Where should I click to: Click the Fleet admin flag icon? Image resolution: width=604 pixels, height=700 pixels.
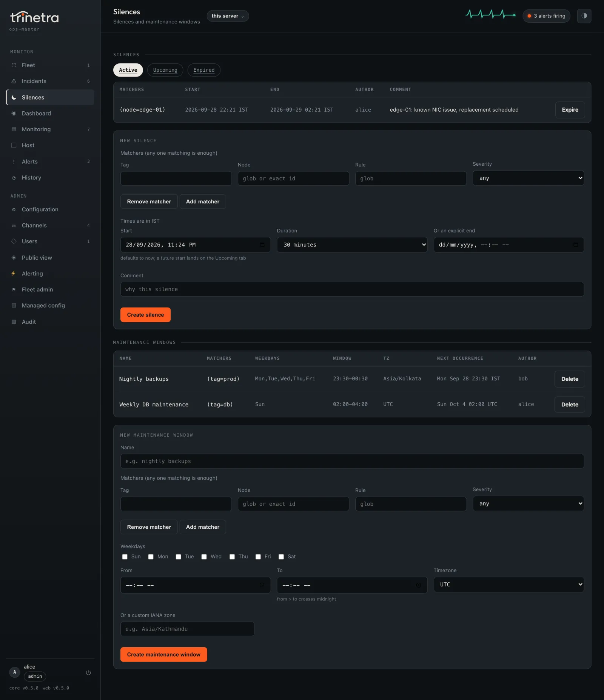pyautogui.click(x=14, y=290)
